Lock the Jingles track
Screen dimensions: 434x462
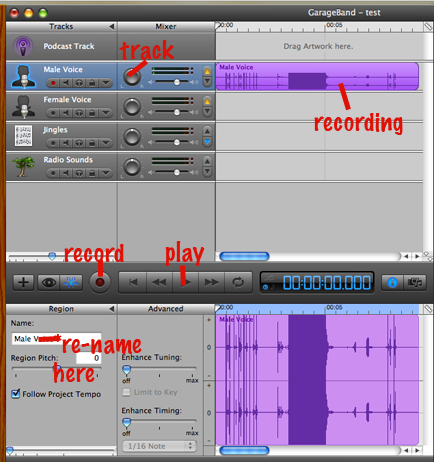pos(92,143)
